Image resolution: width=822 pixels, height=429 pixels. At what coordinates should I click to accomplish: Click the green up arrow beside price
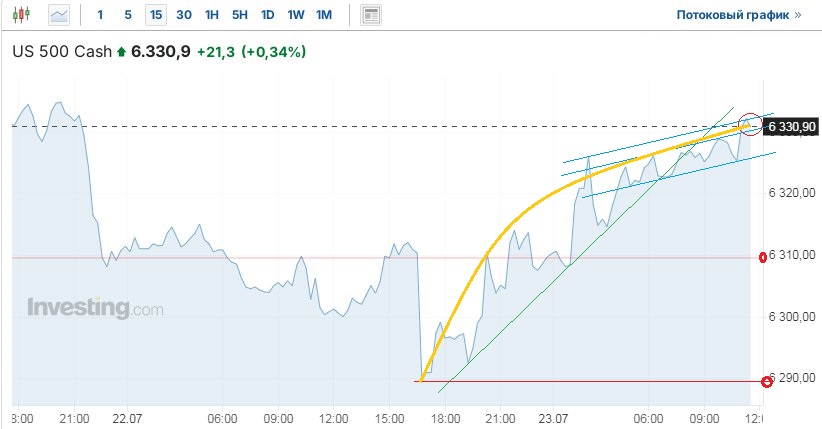click(x=122, y=51)
